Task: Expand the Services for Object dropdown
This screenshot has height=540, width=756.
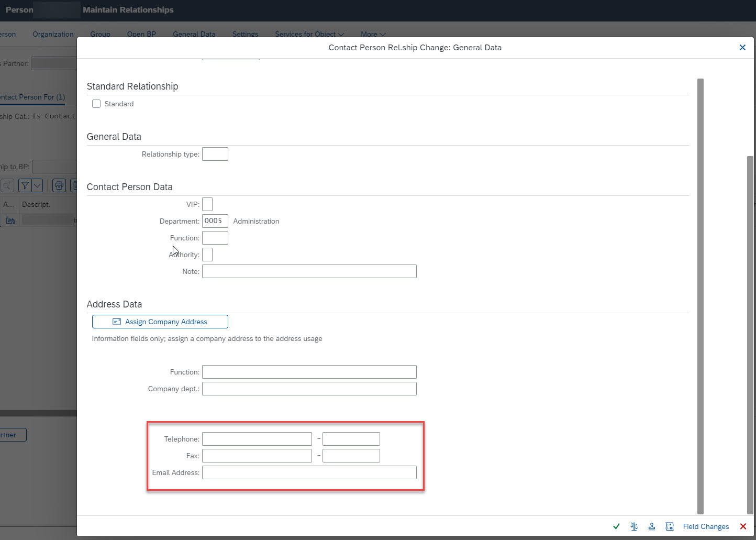Action: [x=309, y=34]
